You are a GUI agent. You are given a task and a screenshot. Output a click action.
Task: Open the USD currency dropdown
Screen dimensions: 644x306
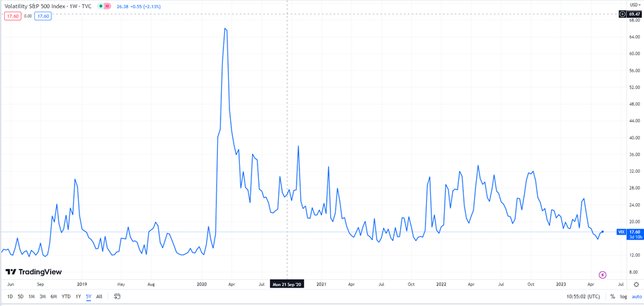pyautogui.click(x=634, y=5)
